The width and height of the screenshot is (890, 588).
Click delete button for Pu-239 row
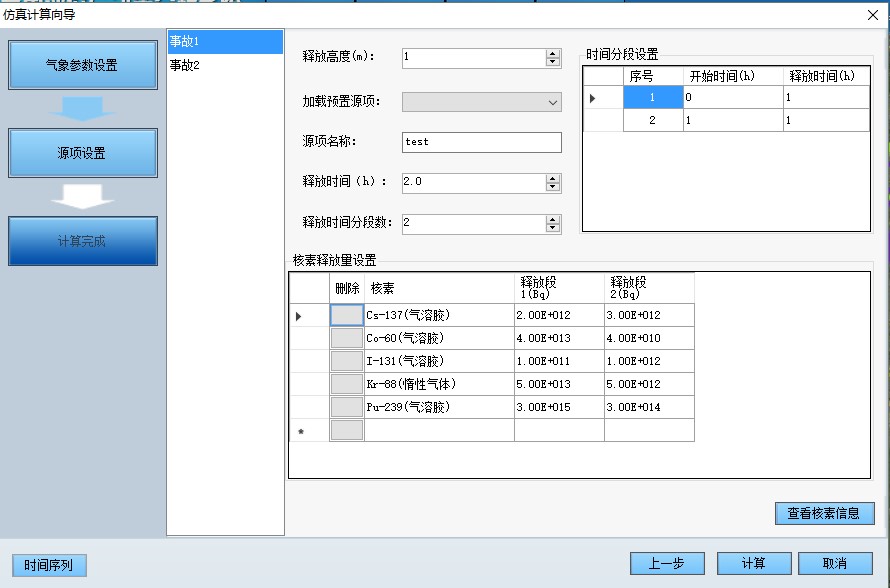click(x=347, y=407)
